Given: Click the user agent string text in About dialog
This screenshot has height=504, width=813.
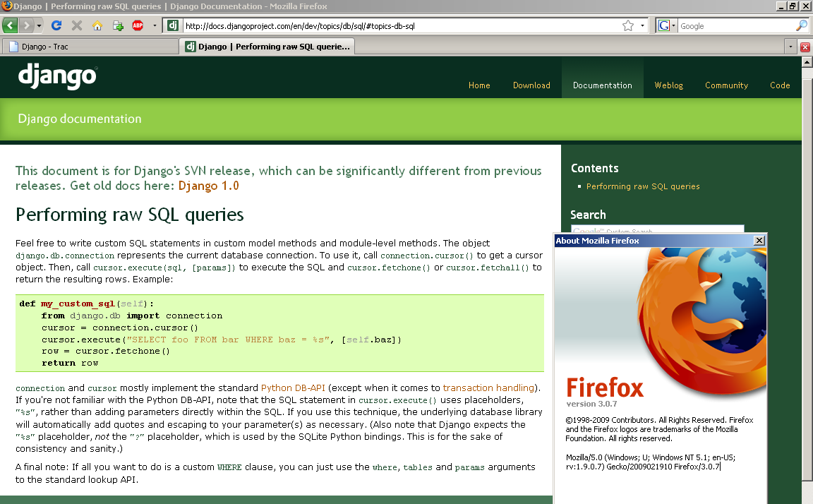Looking at the screenshot, I should coord(650,462).
